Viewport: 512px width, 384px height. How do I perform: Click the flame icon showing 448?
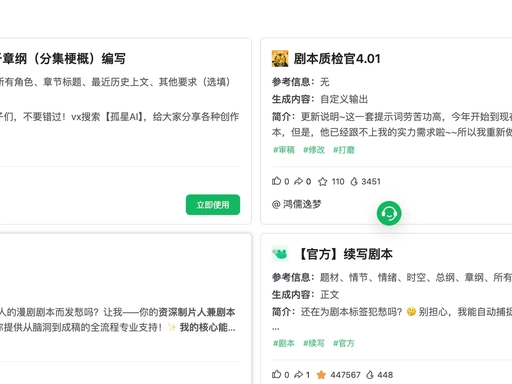(x=370, y=375)
